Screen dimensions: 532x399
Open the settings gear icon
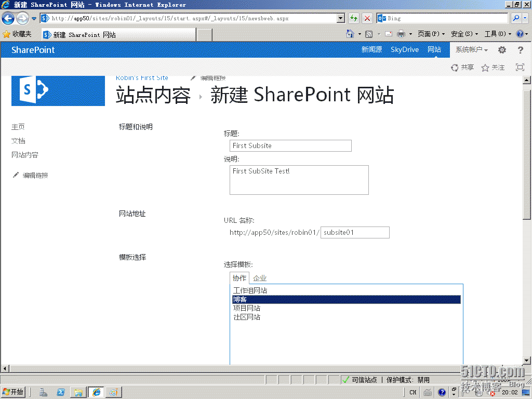click(502, 50)
